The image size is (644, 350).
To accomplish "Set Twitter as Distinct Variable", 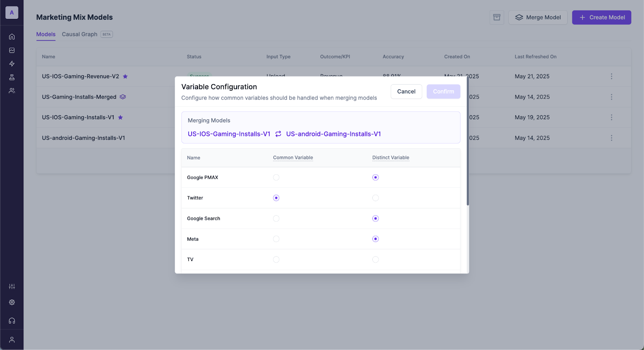I will point(376,198).
